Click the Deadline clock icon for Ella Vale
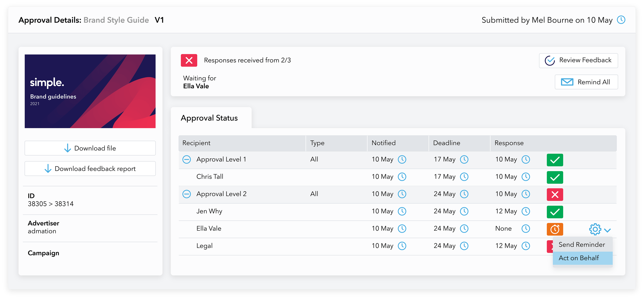The height and width of the screenshot is (299, 644). tap(464, 228)
